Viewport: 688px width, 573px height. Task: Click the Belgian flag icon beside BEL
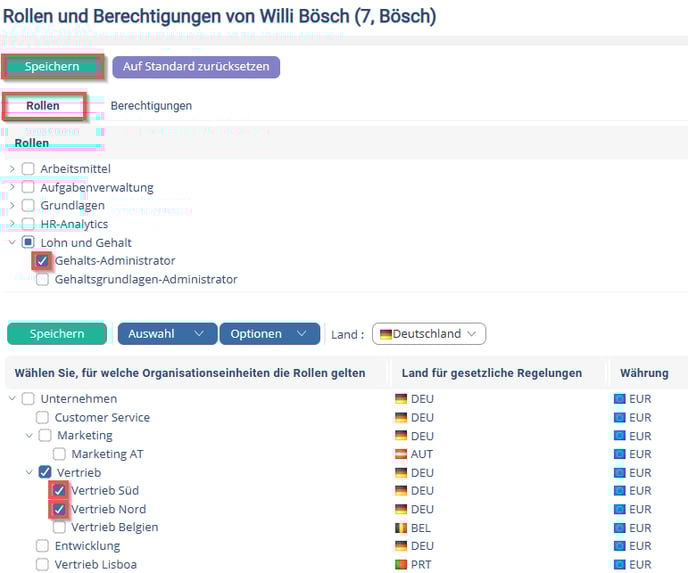tap(401, 527)
